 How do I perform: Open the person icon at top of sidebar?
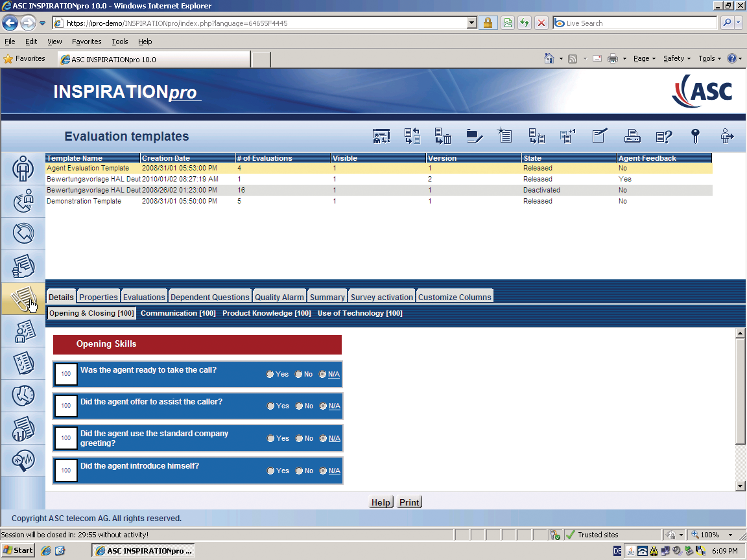tap(23, 169)
